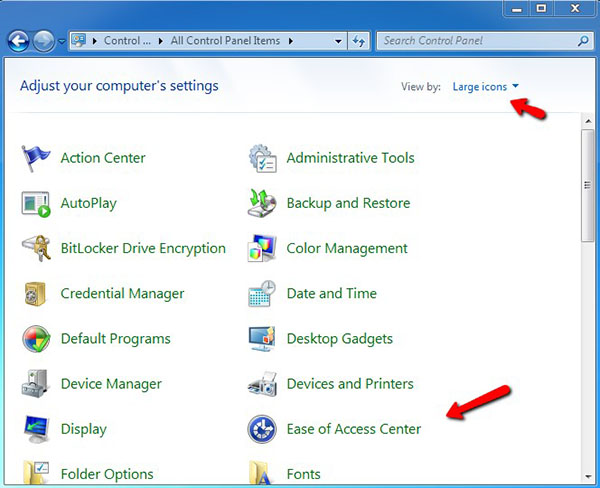Open the Device Manager icon
The height and width of the screenshot is (488, 600).
[36, 384]
